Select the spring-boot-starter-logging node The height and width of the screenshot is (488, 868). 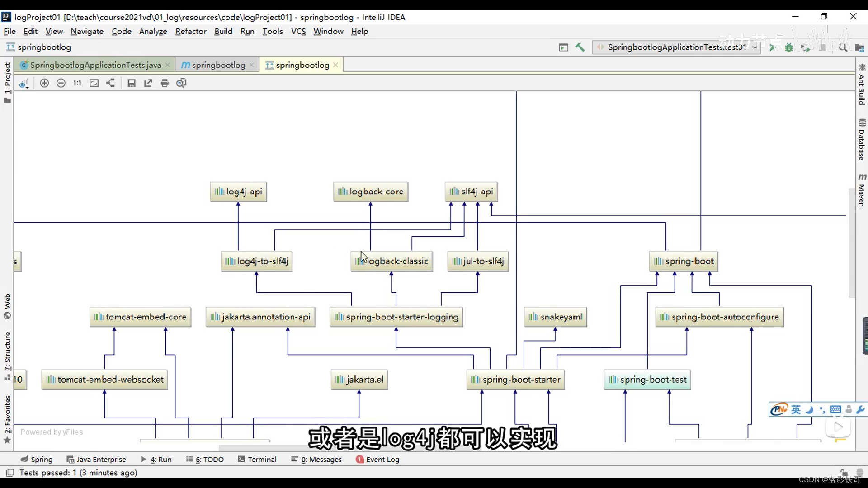(x=396, y=317)
